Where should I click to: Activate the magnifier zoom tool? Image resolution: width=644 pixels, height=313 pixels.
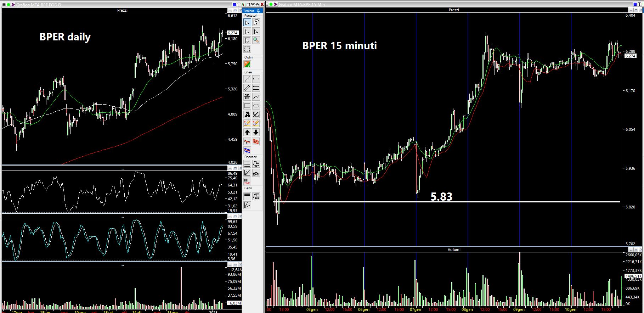[256, 40]
